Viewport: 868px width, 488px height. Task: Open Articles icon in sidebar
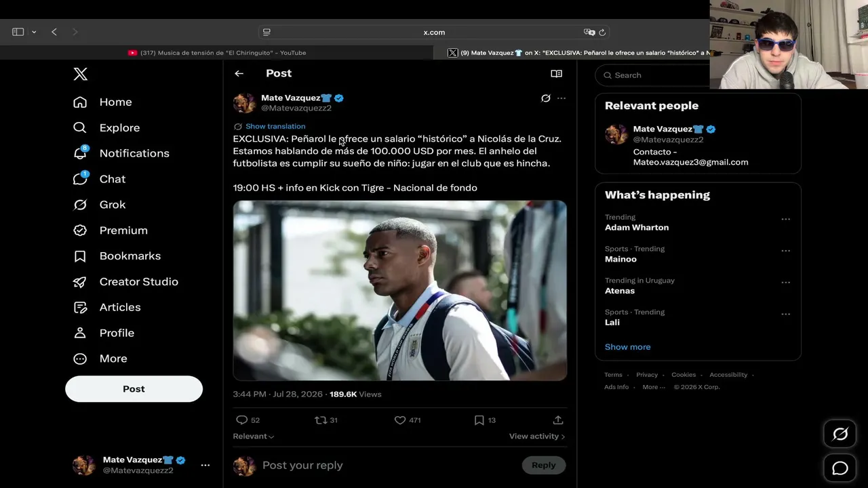point(80,307)
